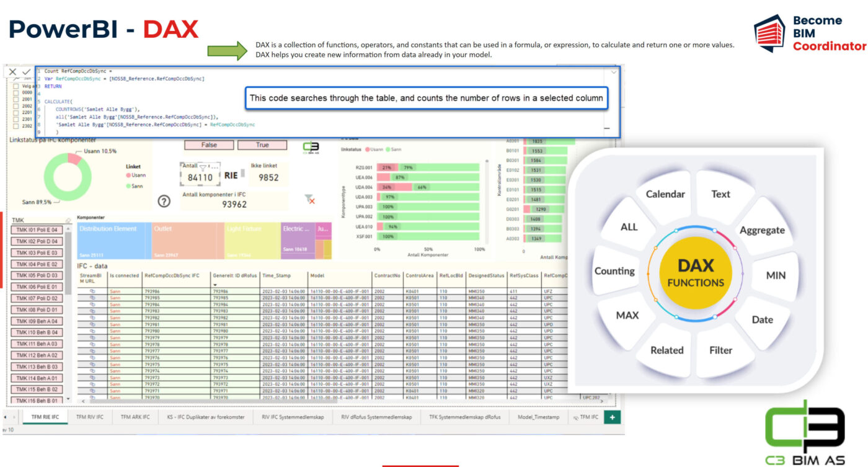The image size is (868, 467).
Task: Select the False slicer button
Action: (x=209, y=145)
